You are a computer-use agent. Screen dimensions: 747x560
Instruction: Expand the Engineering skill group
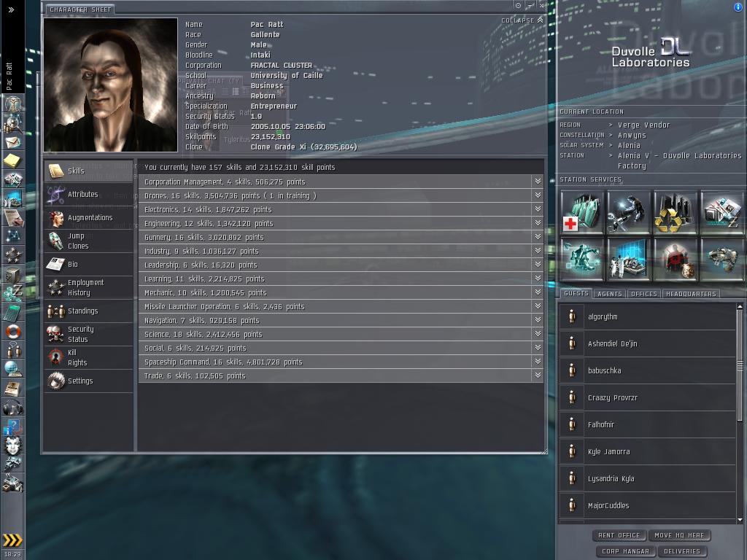pos(538,223)
